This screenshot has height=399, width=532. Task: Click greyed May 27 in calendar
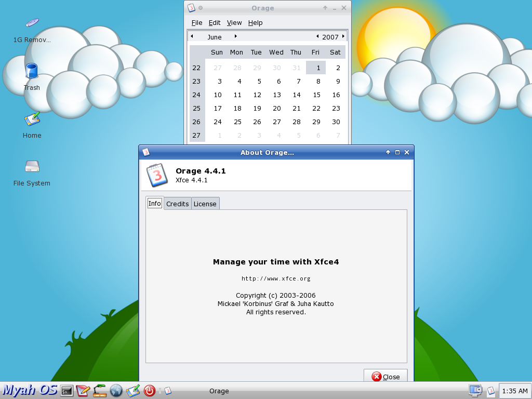coord(218,68)
